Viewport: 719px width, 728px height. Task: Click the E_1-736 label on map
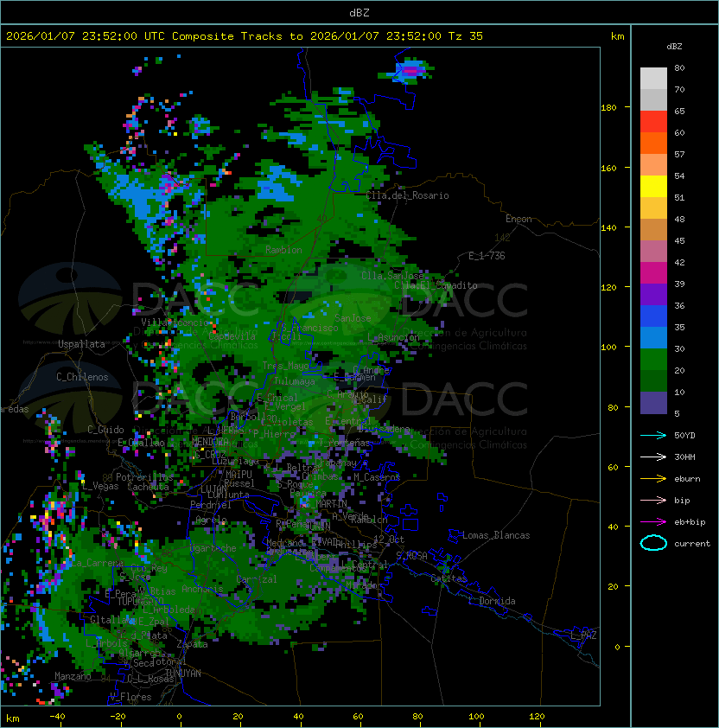pyautogui.click(x=487, y=256)
